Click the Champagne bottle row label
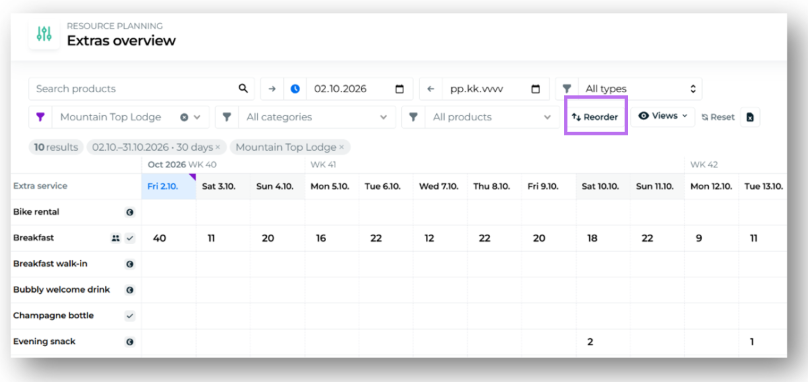The height and width of the screenshot is (382, 808). click(53, 315)
